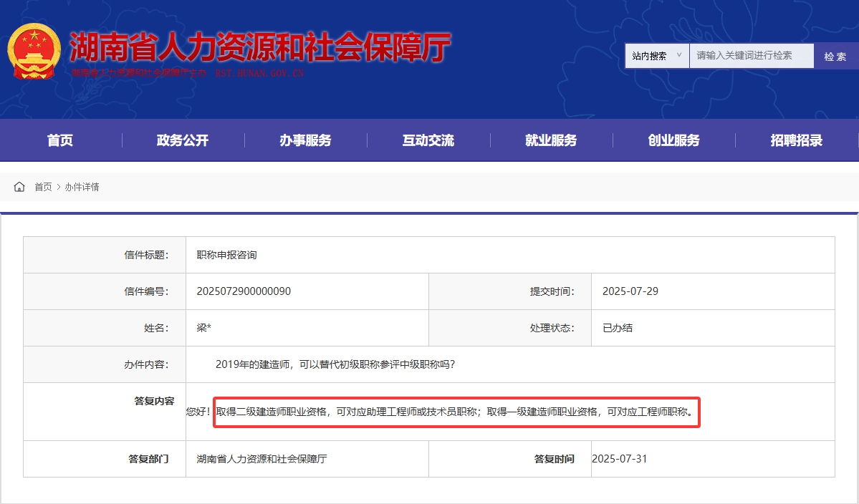Click the red-highlighted reply content text
Viewport: 859px width, 504px height.
point(456,412)
